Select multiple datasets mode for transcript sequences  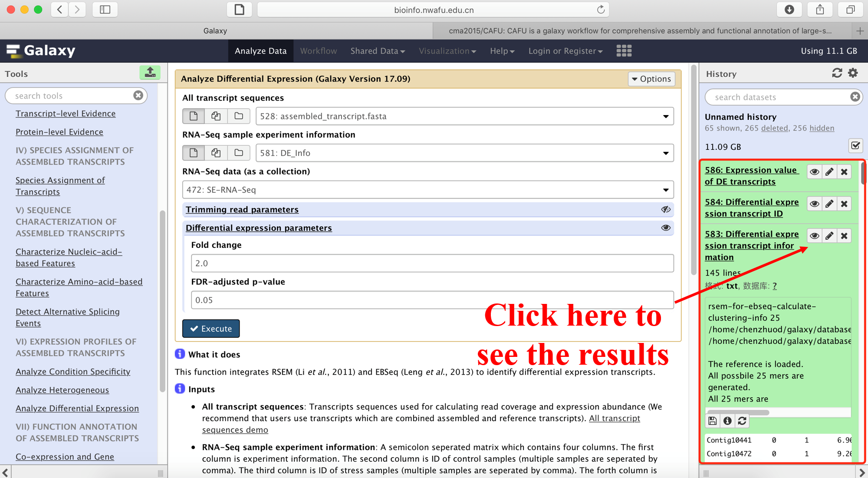[x=216, y=116]
